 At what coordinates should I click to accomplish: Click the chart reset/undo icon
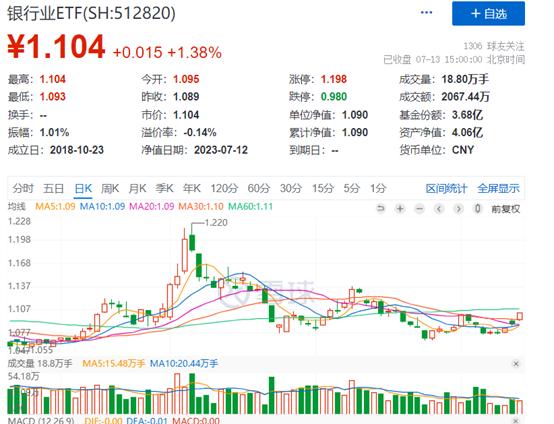pos(381,209)
